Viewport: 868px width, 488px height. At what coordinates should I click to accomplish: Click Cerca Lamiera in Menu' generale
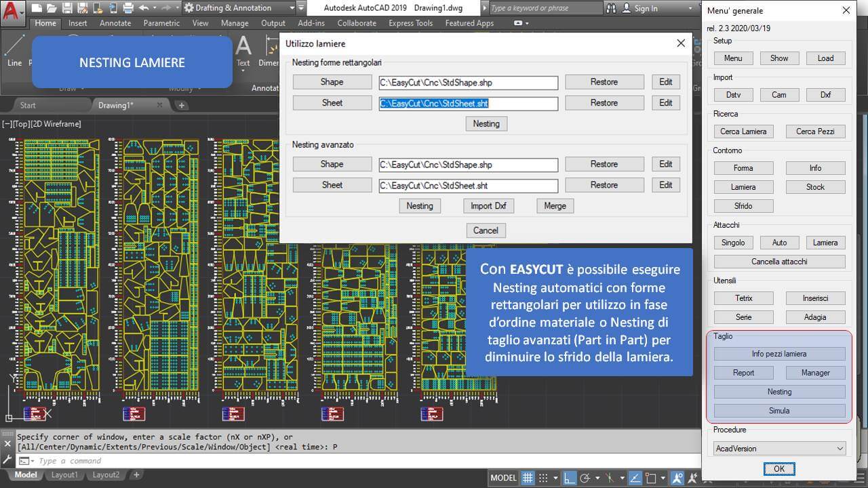[x=743, y=131]
